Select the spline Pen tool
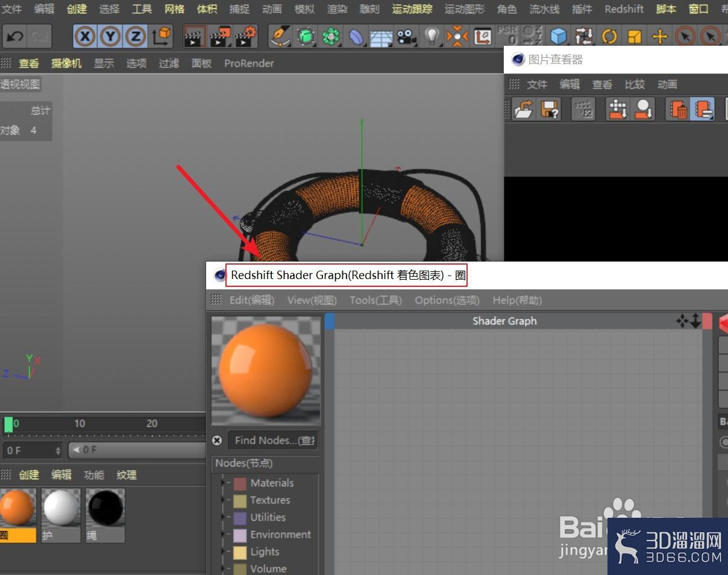Image resolution: width=728 pixels, height=575 pixels. 279,36
